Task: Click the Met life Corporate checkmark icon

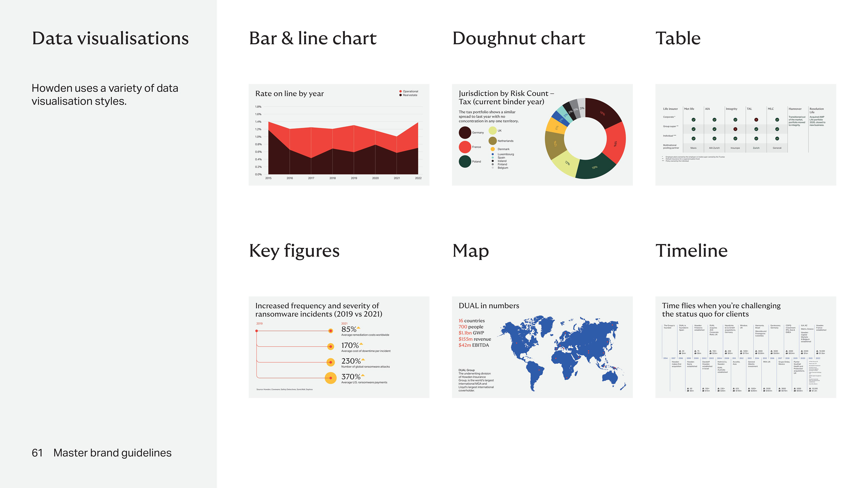Action: [x=693, y=120]
